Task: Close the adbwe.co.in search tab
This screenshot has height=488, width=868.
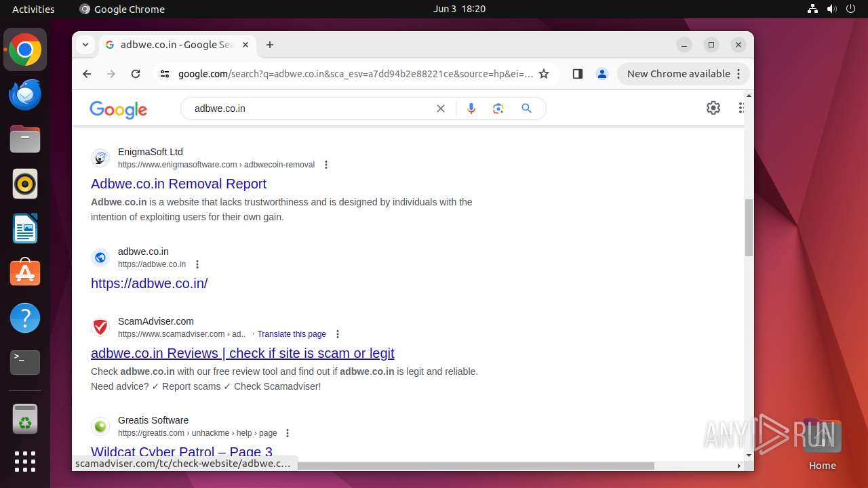Action: click(x=245, y=45)
